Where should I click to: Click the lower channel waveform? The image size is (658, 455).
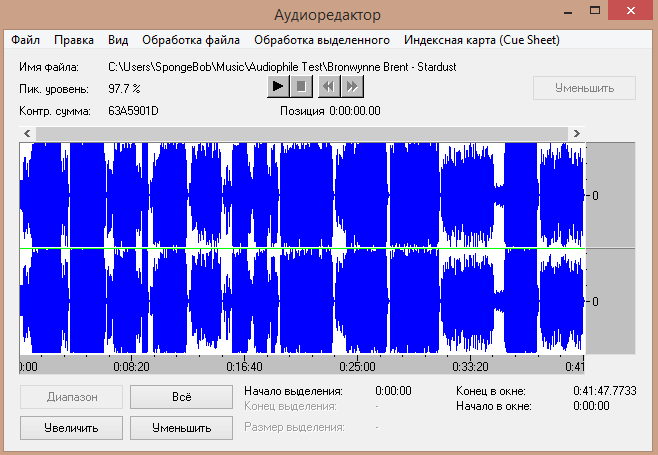click(x=302, y=301)
